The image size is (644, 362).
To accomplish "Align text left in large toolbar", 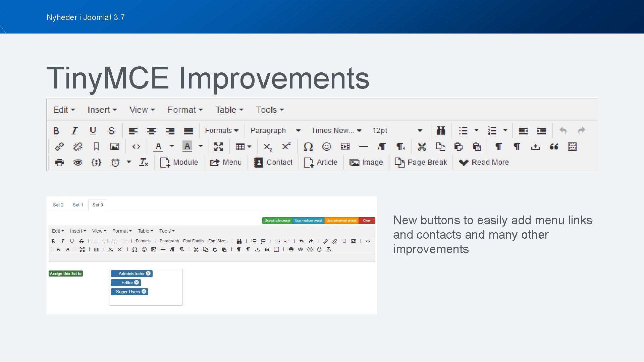I will tap(133, 131).
